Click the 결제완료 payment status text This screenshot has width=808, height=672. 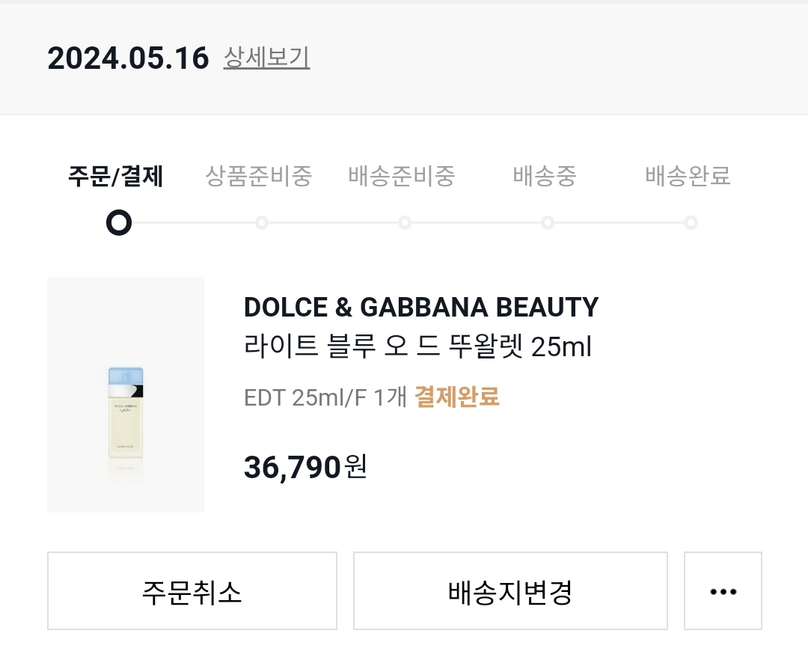pyautogui.click(x=456, y=397)
